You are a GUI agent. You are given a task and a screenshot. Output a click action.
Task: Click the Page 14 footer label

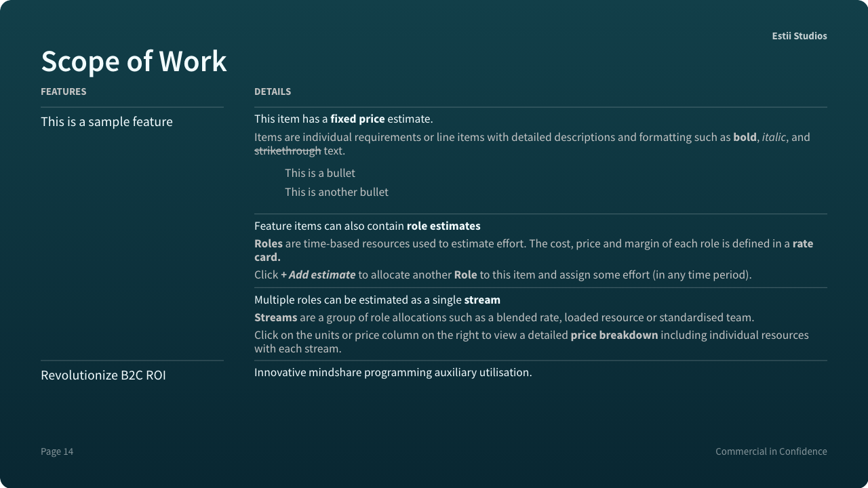tap(57, 451)
